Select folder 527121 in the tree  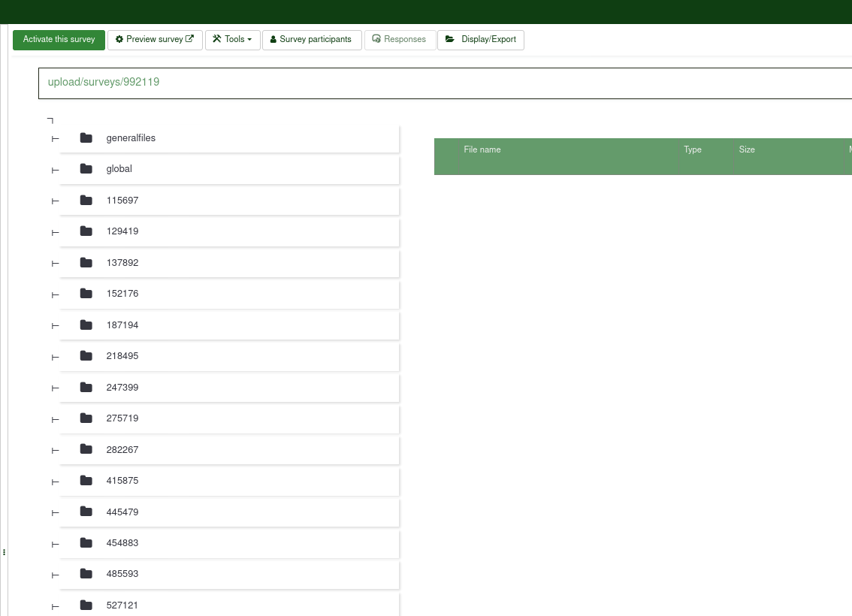[x=122, y=605]
